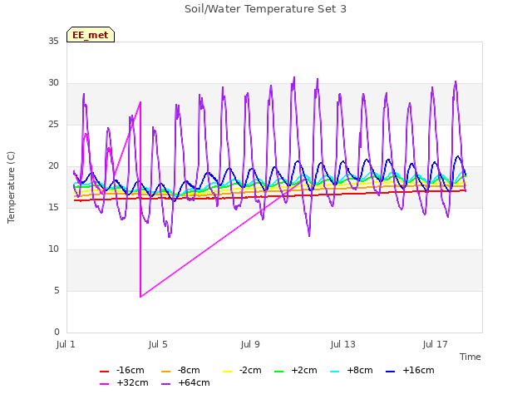Click the blue +16cm legend color marker

coord(390,372)
